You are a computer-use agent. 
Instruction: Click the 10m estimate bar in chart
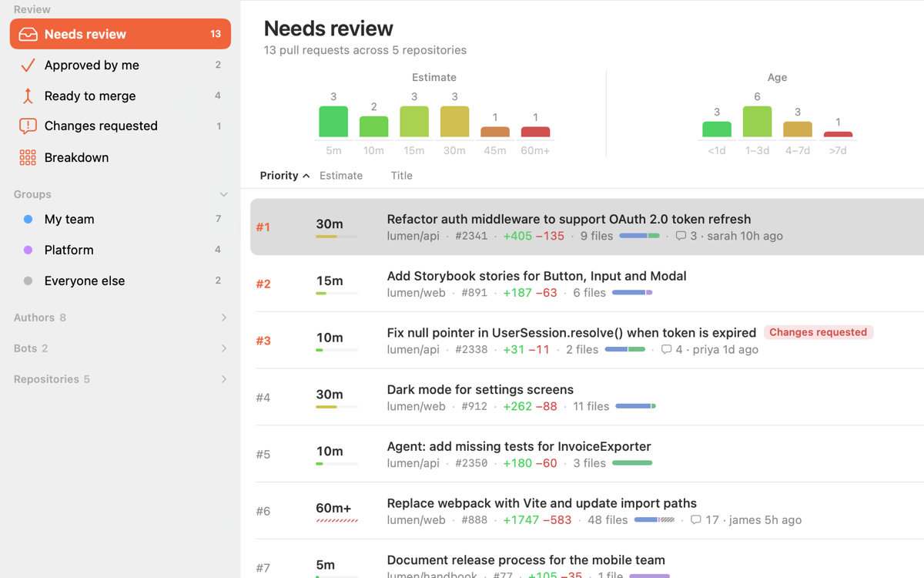point(373,126)
